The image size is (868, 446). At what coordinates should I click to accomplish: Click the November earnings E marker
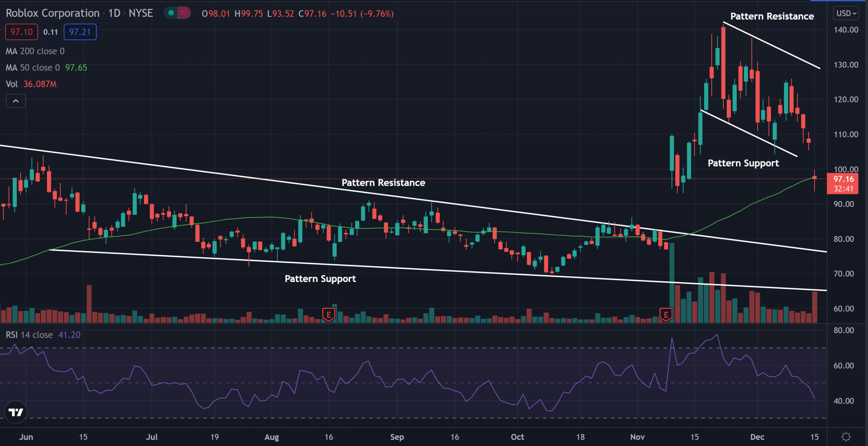(x=666, y=315)
